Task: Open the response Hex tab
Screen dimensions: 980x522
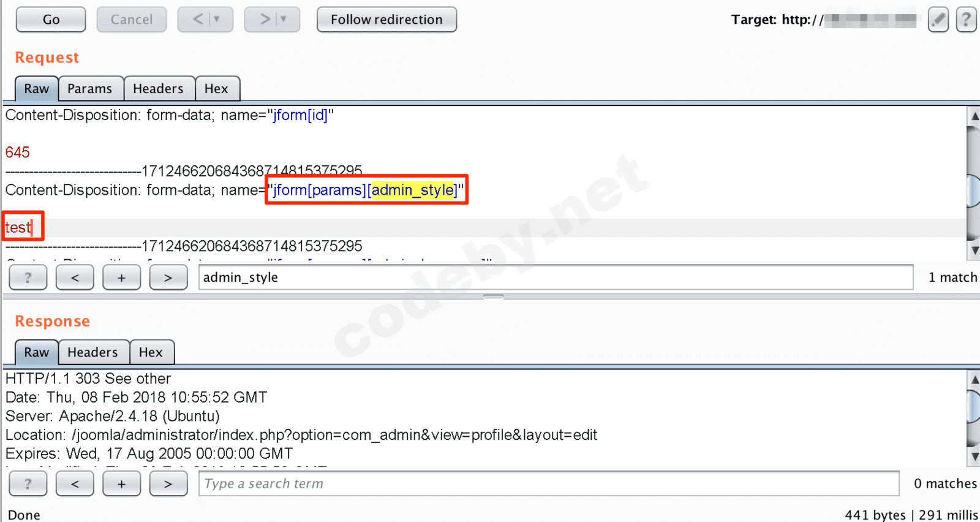Action: click(151, 352)
